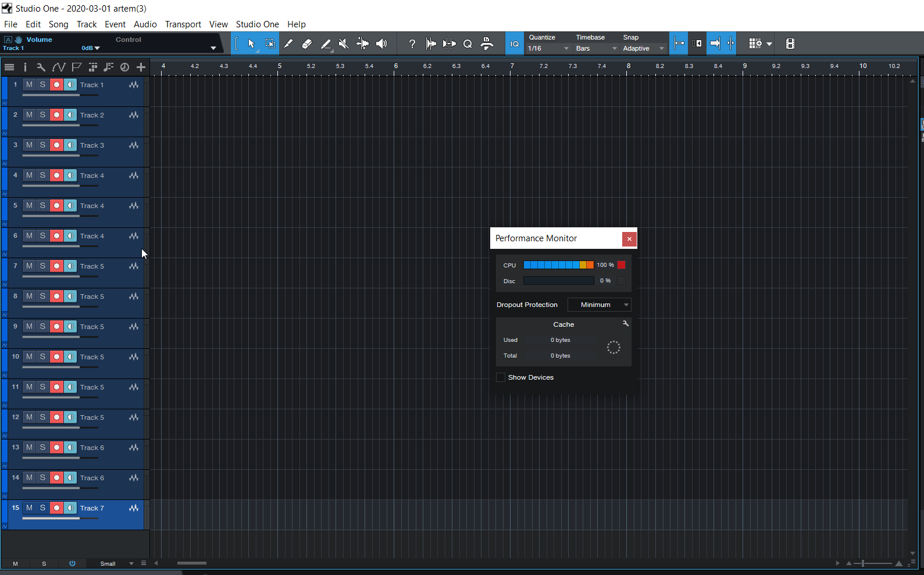Select the Range tool
The width and height of the screenshot is (924, 575).
point(270,44)
